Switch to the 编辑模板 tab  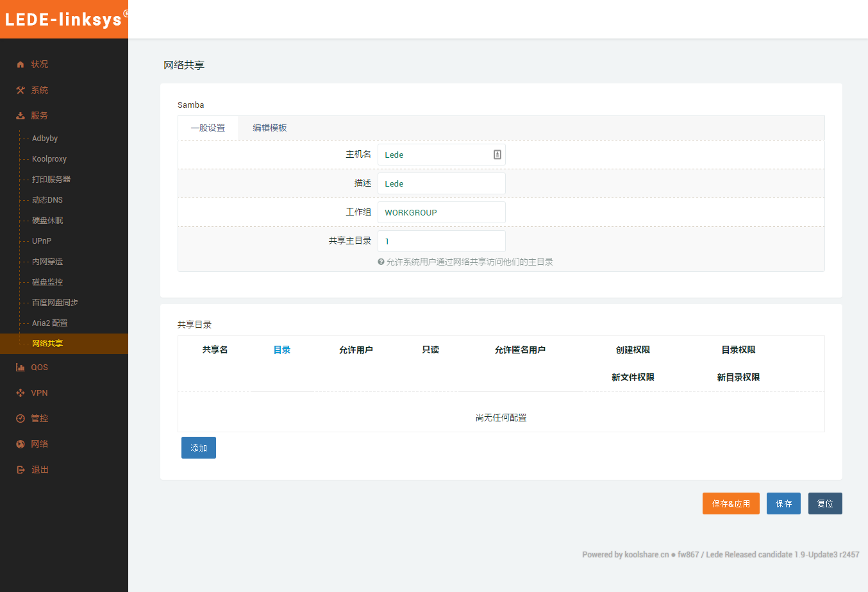(269, 128)
